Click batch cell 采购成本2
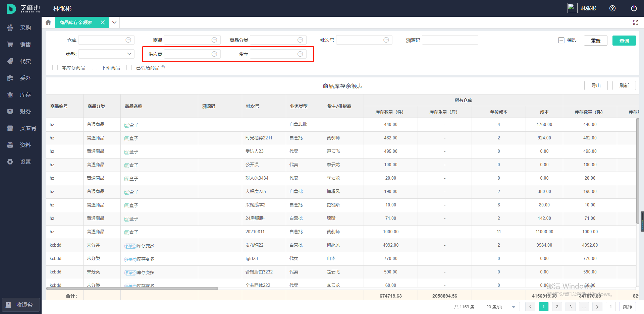 [256, 205]
